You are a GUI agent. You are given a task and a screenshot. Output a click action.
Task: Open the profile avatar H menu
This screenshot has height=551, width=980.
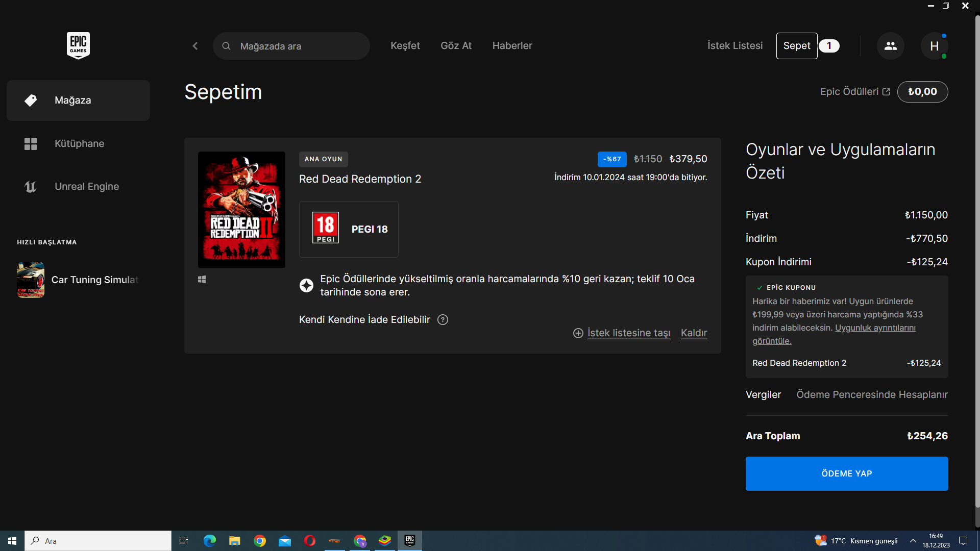coord(934,46)
